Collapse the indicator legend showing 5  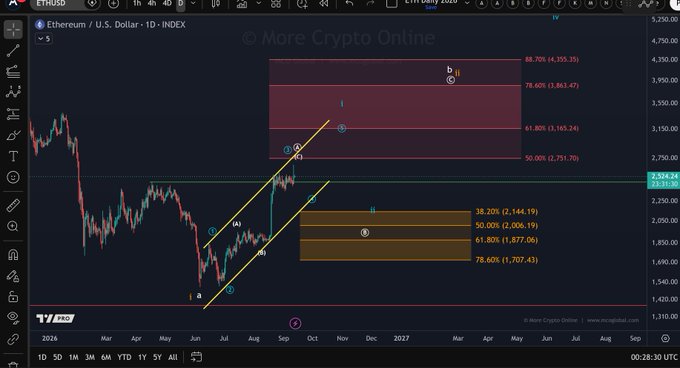point(44,39)
